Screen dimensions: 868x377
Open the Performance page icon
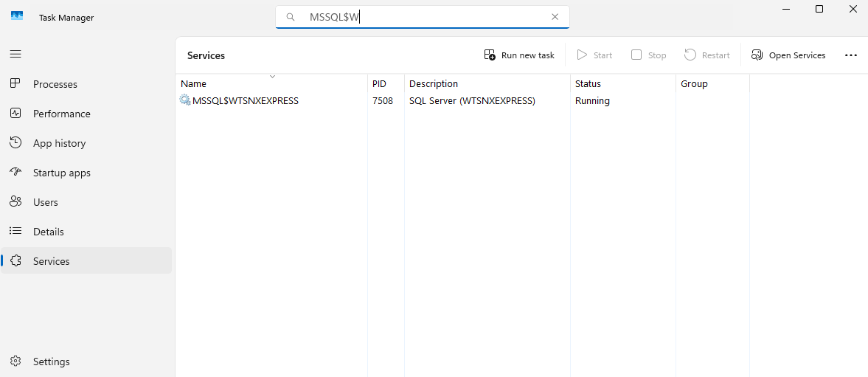(15, 114)
